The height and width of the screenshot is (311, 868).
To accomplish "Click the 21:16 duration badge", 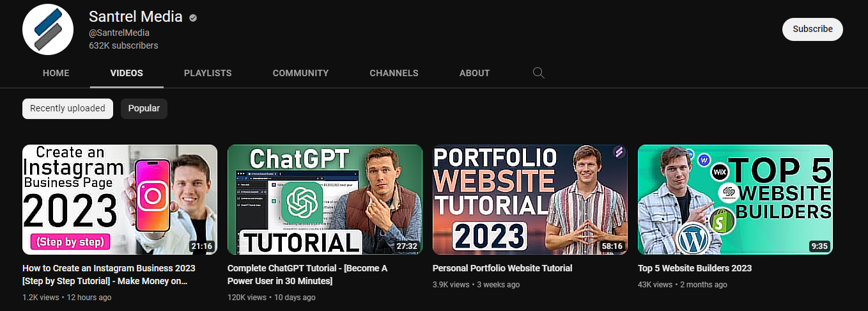I will (x=201, y=246).
